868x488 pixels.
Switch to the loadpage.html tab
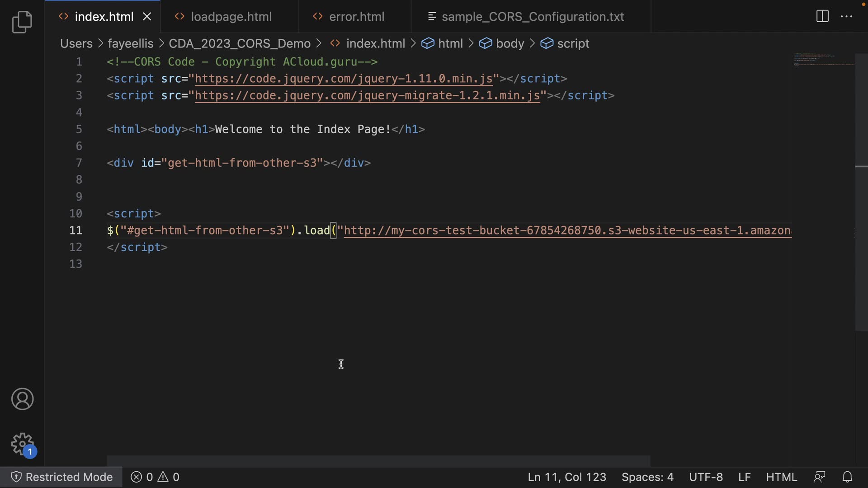tap(231, 17)
